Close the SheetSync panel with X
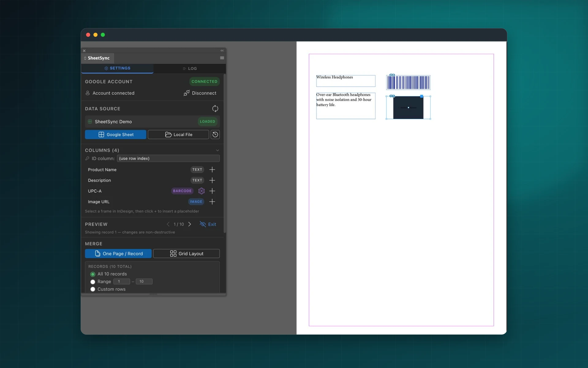This screenshot has width=588, height=368. tap(84, 51)
